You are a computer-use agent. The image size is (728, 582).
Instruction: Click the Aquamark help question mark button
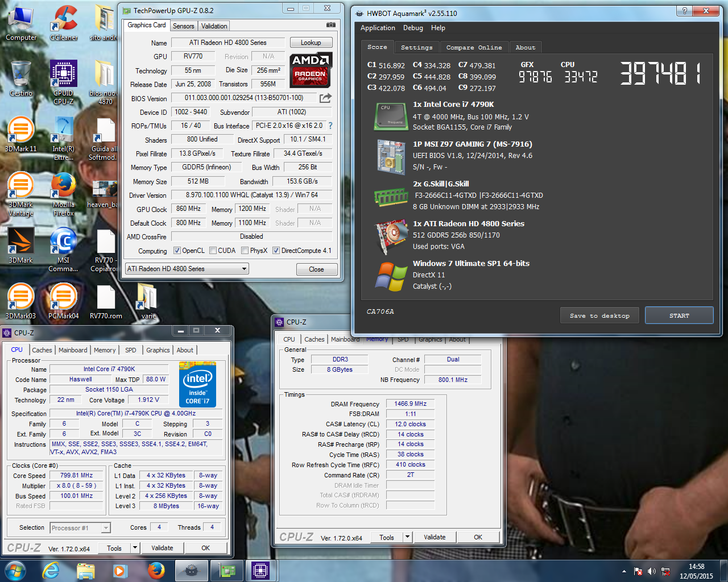685,11
